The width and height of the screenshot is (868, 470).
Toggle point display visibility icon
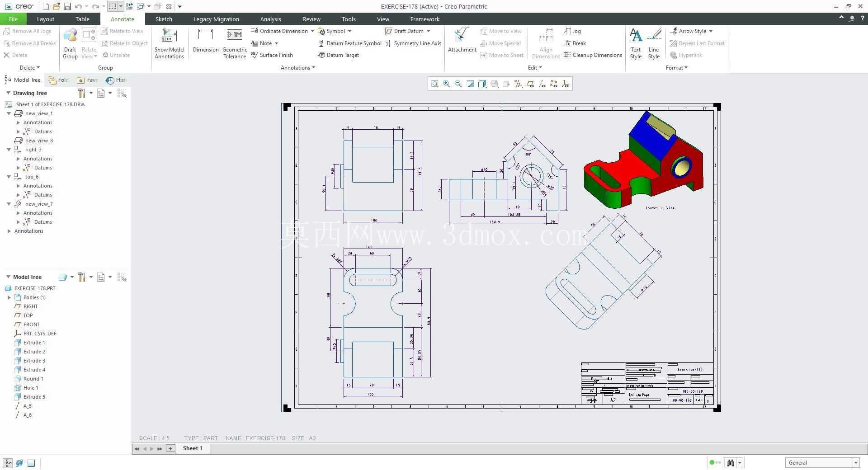coord(554,84)
